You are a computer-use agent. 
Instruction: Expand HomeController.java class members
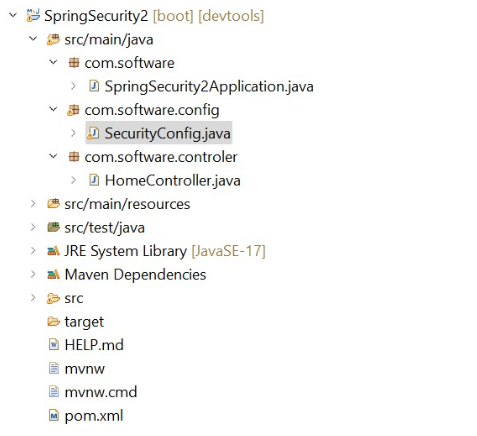pos(73,180)
